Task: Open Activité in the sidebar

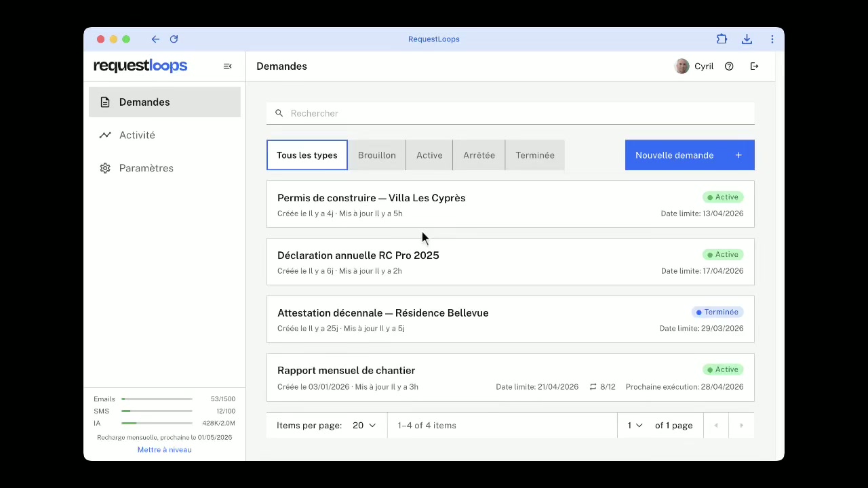Action: (137, 135)
